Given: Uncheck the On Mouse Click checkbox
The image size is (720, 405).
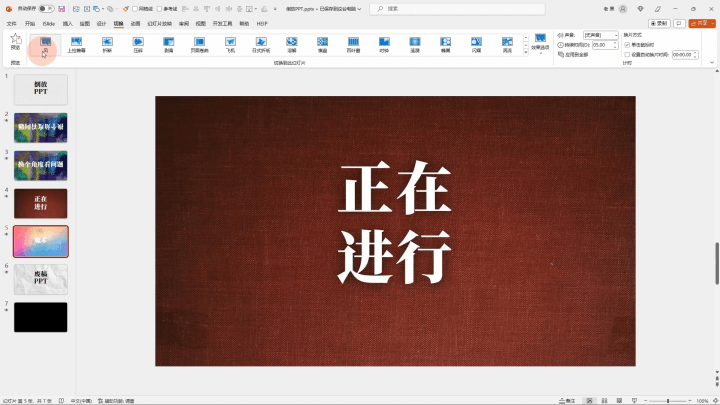Looking at the screenshot, I should pos(627,45).
